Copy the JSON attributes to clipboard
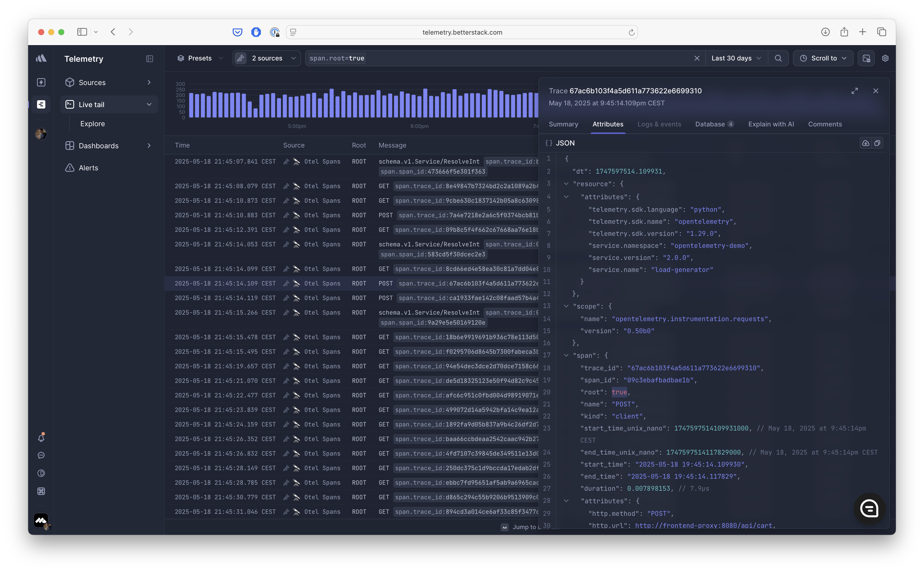The height and width of the screenshot is (572, 924). point(878,143)
